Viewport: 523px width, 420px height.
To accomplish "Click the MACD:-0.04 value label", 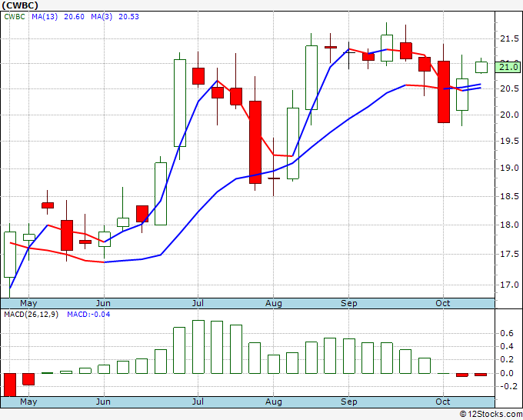I will (88, 315).
